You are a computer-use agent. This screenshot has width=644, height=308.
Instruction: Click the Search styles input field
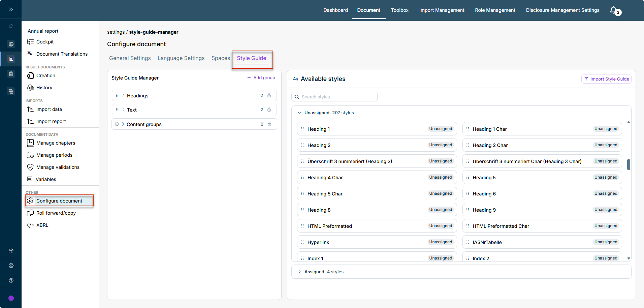tap(334, 97)
